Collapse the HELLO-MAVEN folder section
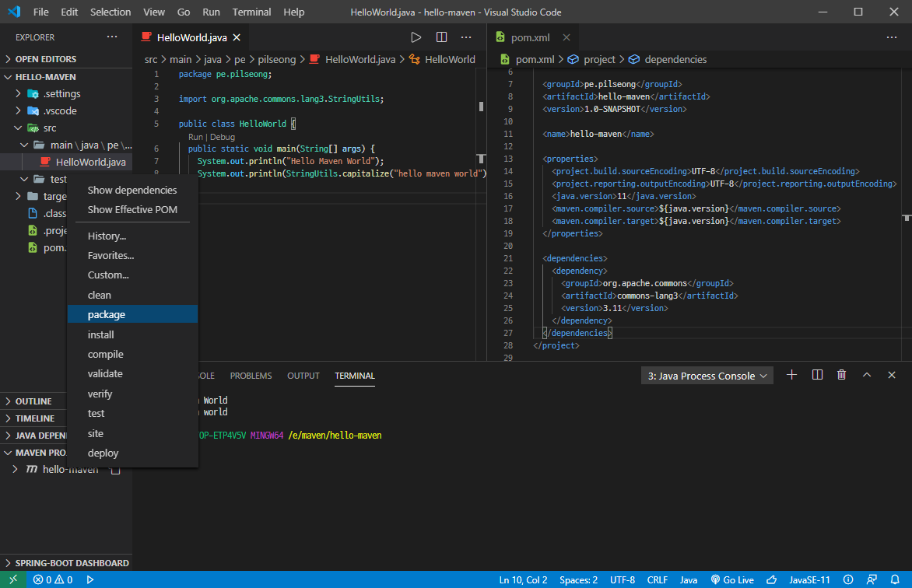The height and width of the screenshot is (588, 912). coord(65,76)
